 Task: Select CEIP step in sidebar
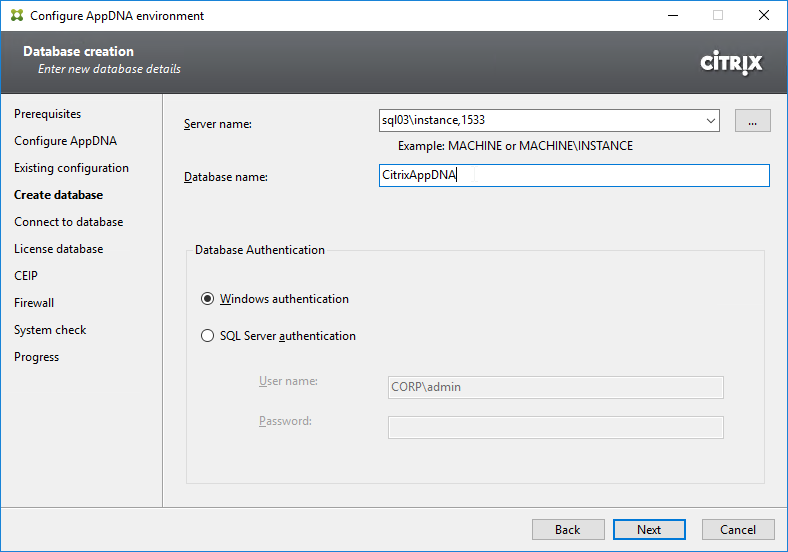click(26, 276)
